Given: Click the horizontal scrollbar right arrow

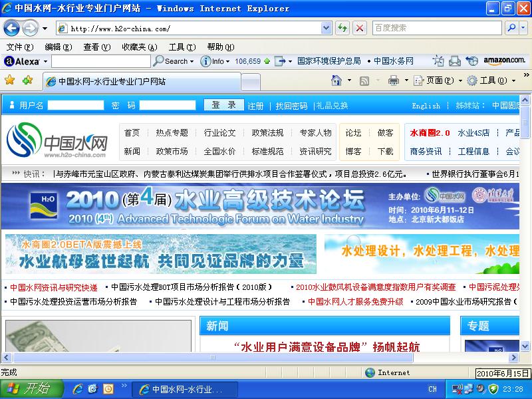Looking at the screenshot, I should [x=513, y=357].
